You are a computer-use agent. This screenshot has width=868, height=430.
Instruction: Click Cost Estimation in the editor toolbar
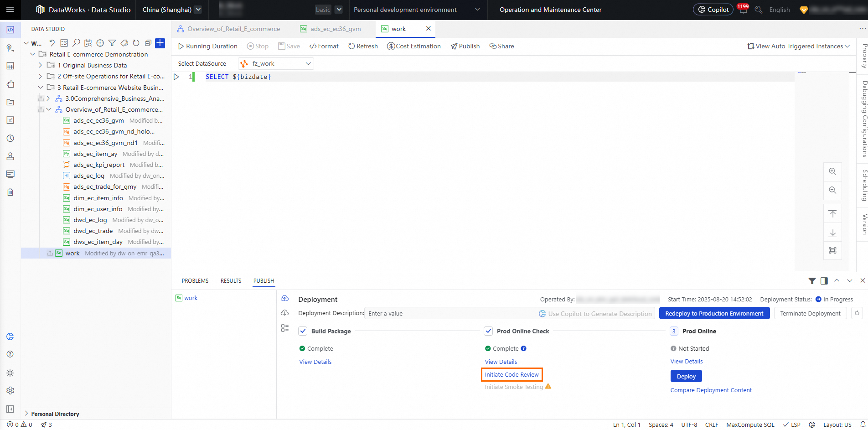tap(414, 46)
